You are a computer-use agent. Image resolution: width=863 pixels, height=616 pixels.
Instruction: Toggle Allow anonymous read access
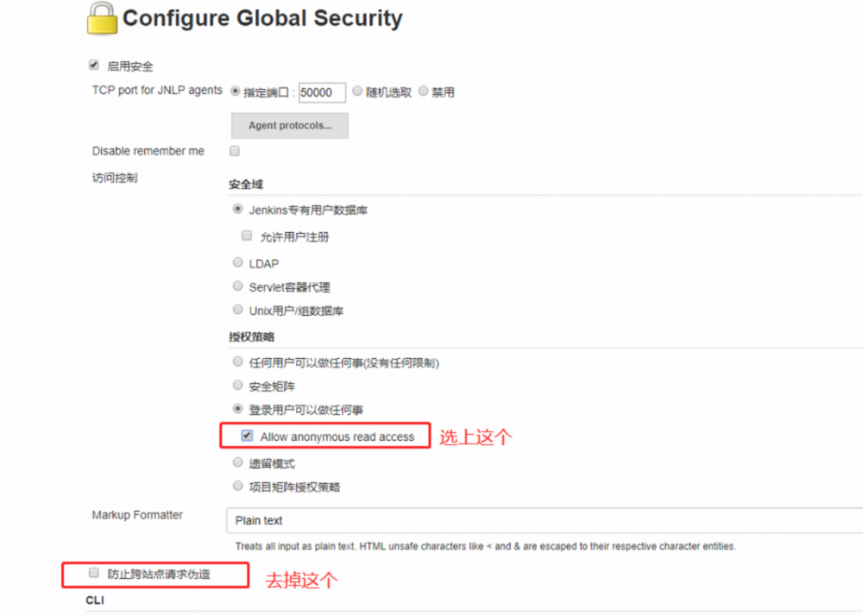point(248,437)
